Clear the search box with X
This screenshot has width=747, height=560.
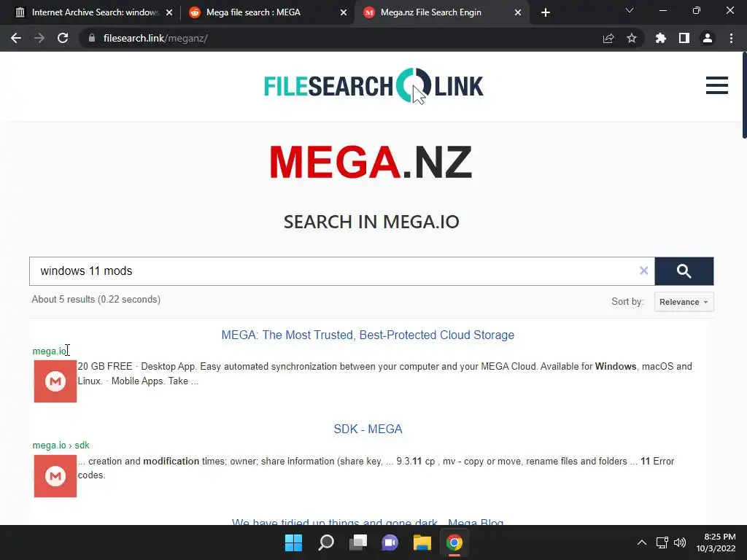point(643,271)
